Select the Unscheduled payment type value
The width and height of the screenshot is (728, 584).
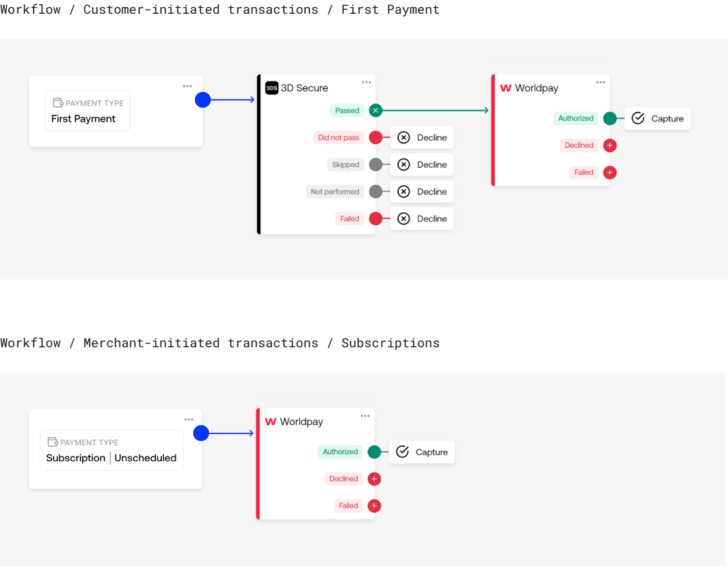point(145,458)
